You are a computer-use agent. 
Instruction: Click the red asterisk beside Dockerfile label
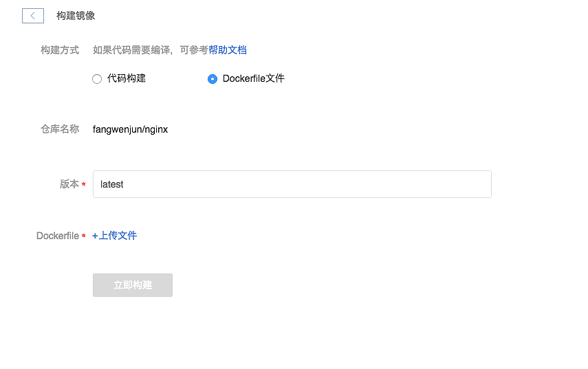84,236
